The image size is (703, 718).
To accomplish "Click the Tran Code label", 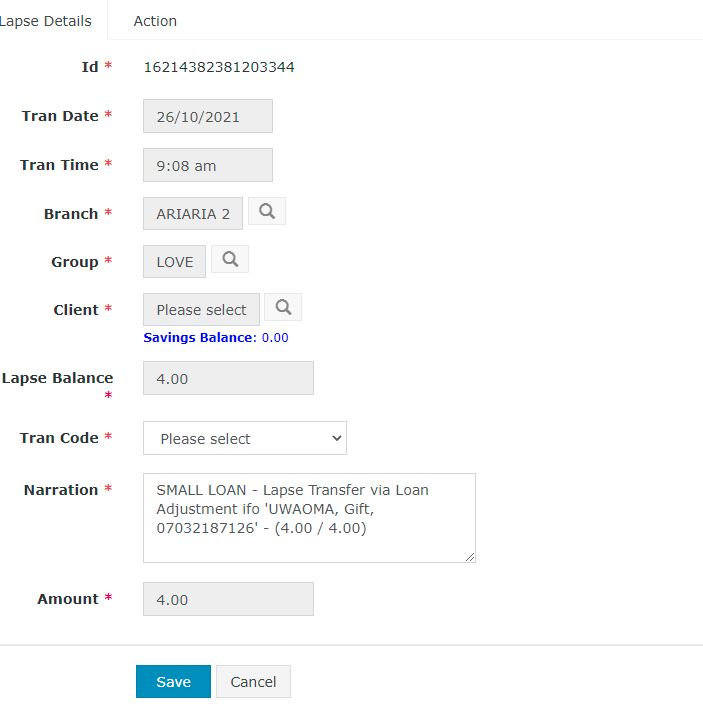I will tap(59, 438).
